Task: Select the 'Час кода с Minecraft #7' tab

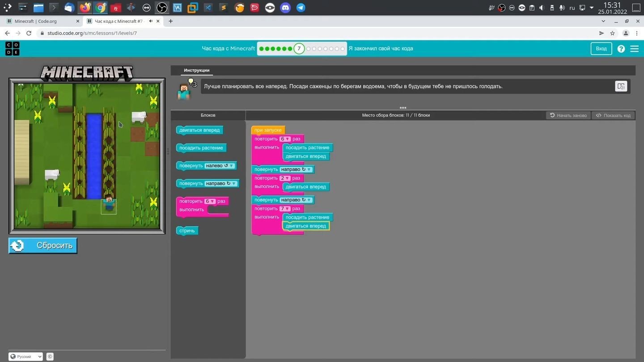Action: [123, 21]
